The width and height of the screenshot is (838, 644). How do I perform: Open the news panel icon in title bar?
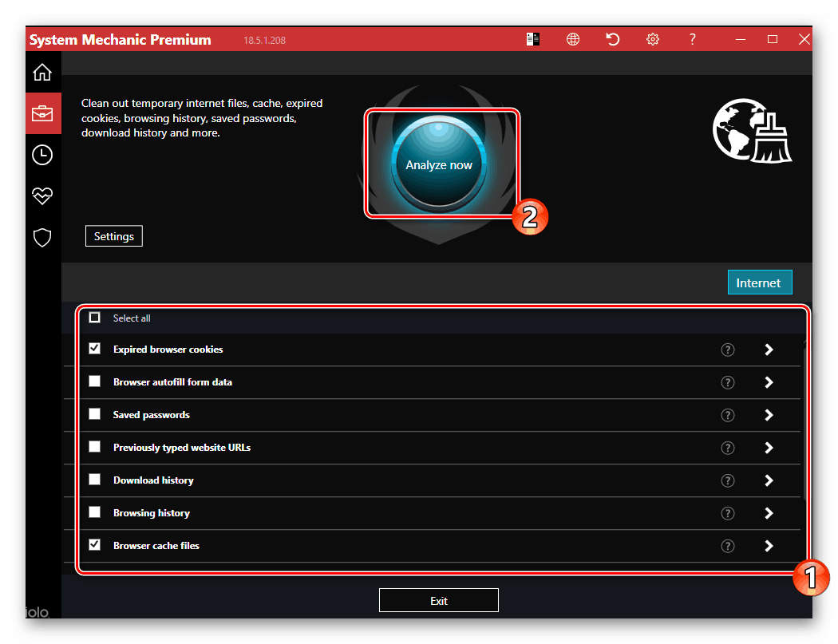click(533, 39)
